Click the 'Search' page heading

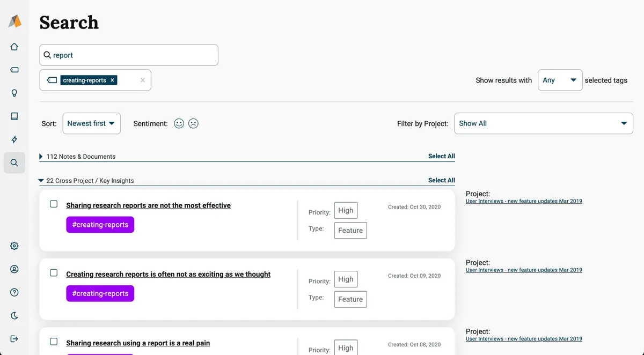(x=69, y=22)
